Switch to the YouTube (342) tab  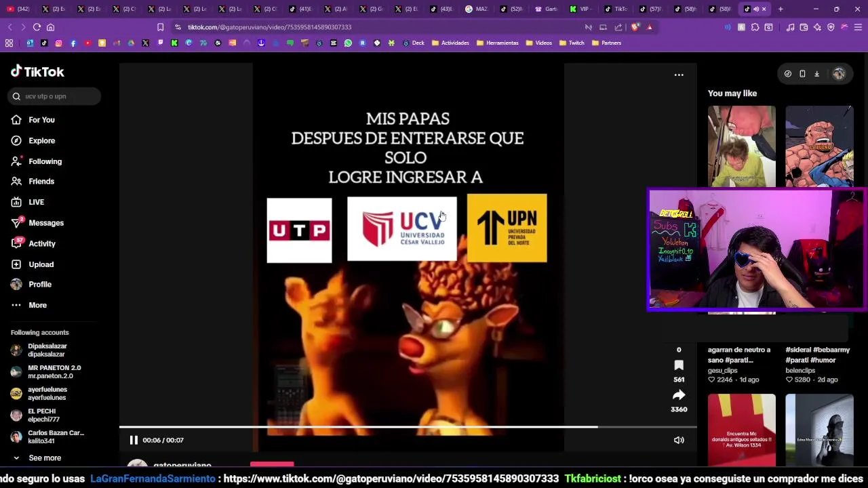(18, 9)
